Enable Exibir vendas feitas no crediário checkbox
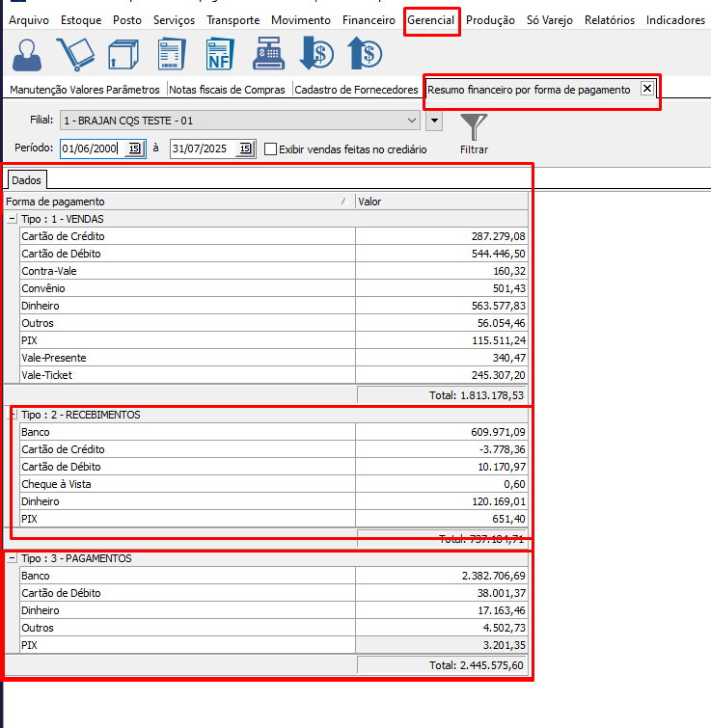This screenshot has width=711, height=728. click(x=271, y=149)
